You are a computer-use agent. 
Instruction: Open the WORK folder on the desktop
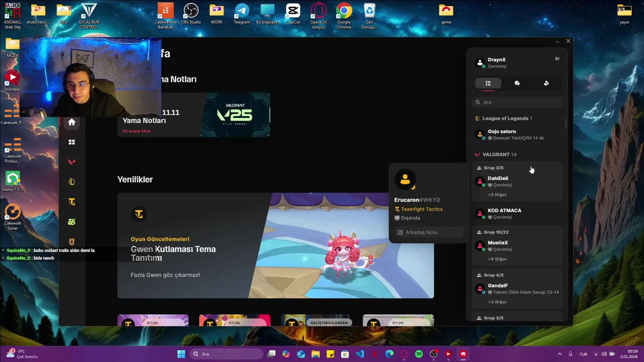[x=217, y=14]
